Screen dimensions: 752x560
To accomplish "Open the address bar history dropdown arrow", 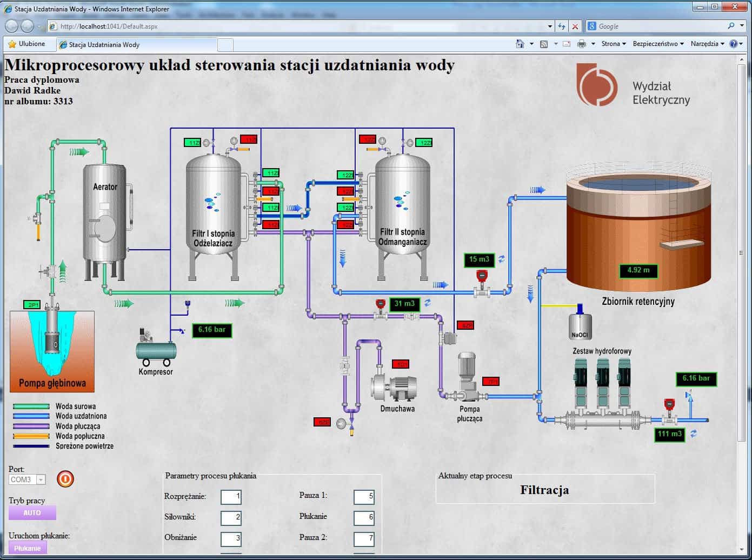I will [x=550, y=26].
